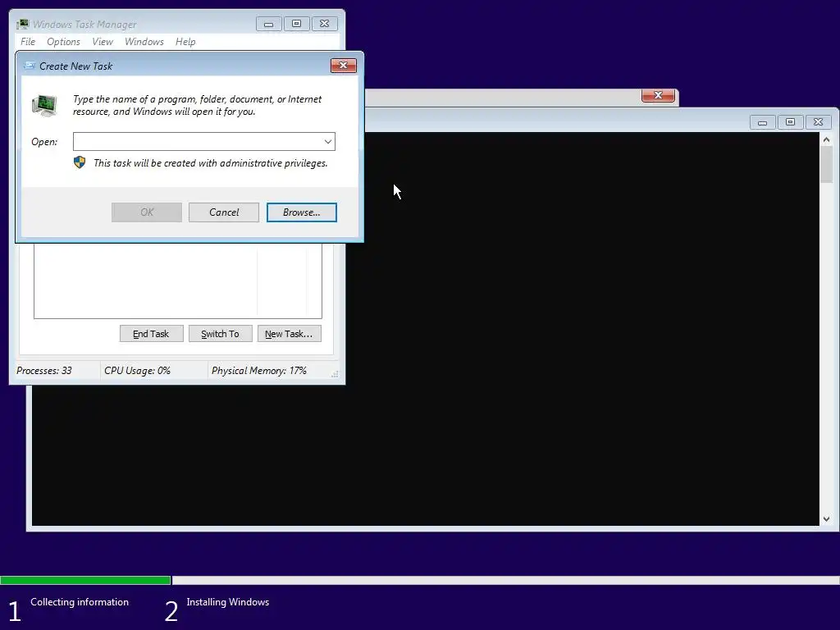Cancel the Create New Task dialog
This screenshot has width=840, height=630.
(224, 212)
